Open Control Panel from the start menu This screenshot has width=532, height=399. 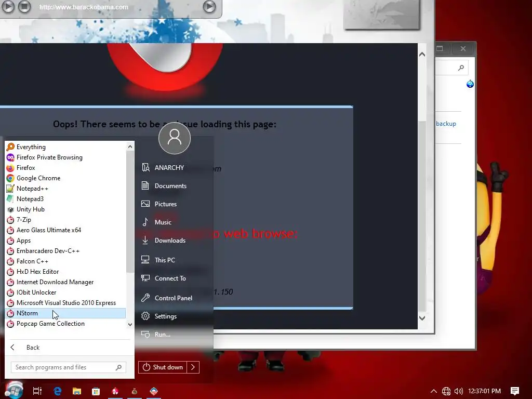coord(175,298)
